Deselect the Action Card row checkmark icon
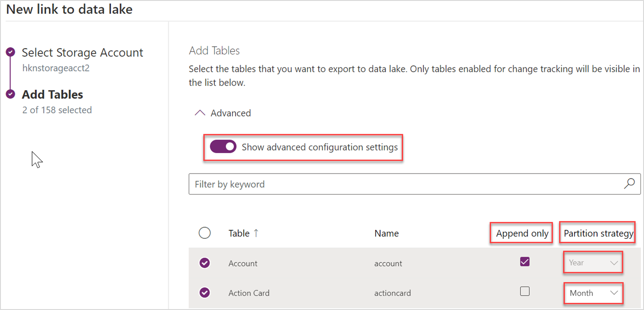Image resolution: width=644 pixels, height=310 pixels. [204, 293]
